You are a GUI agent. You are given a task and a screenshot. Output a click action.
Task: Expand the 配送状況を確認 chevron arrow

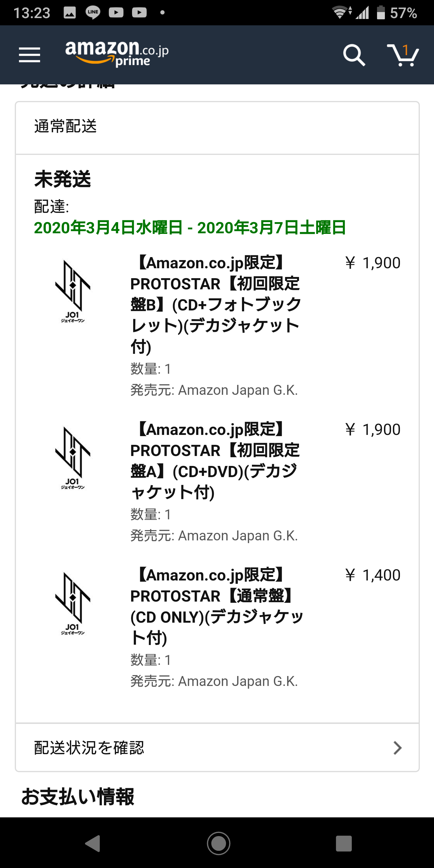pyautogui.click(x=398, y=748)
